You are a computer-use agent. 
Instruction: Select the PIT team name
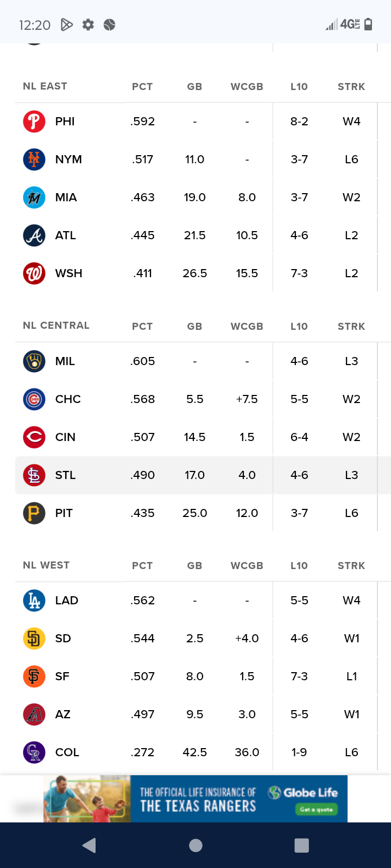click(64, 513)
